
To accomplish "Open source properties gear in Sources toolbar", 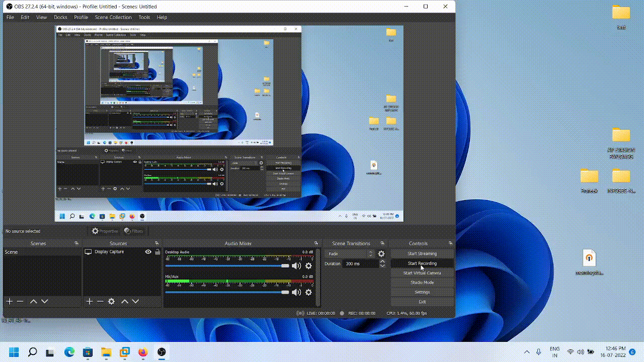I will click(111, 301).
